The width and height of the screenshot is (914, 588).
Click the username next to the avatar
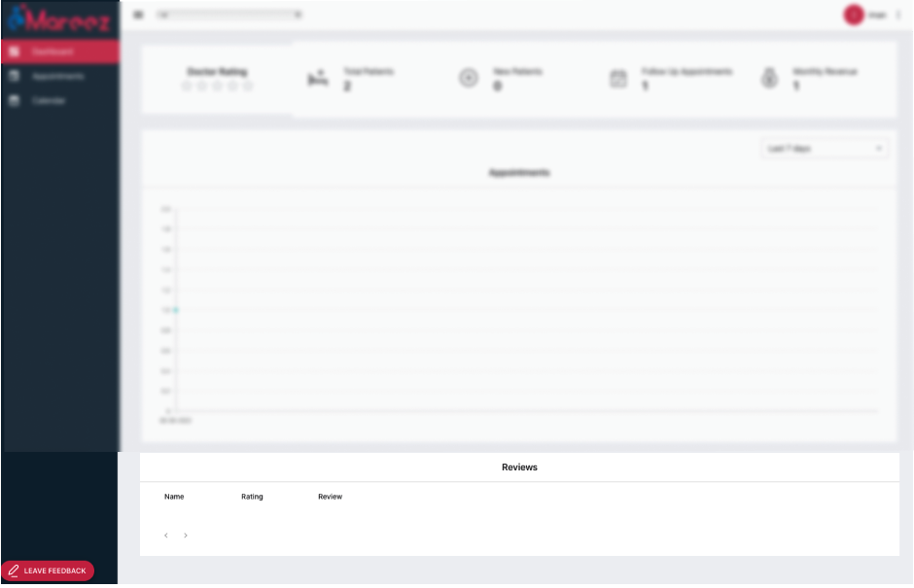pyautogui.click(x=877, y=15)
